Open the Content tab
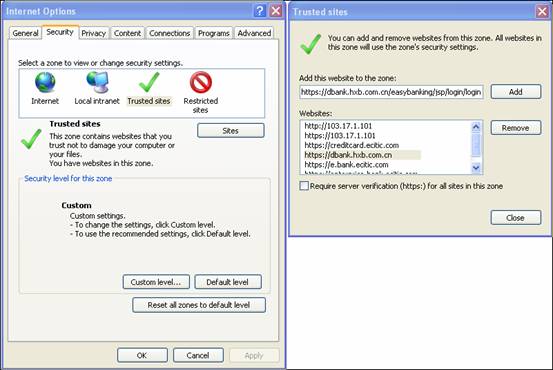553x370 pixels. (127, 33)
